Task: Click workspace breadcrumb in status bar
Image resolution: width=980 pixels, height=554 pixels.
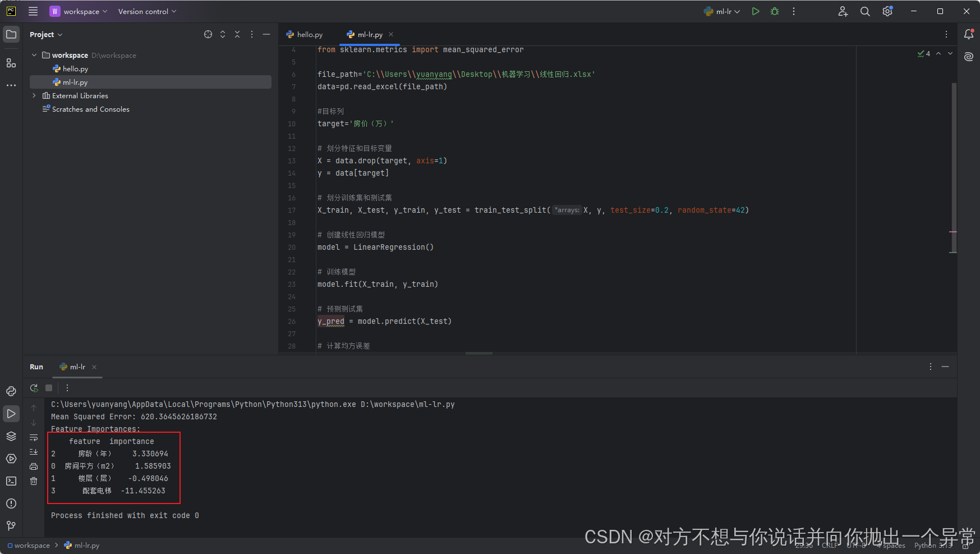Action: pos(29,546)
